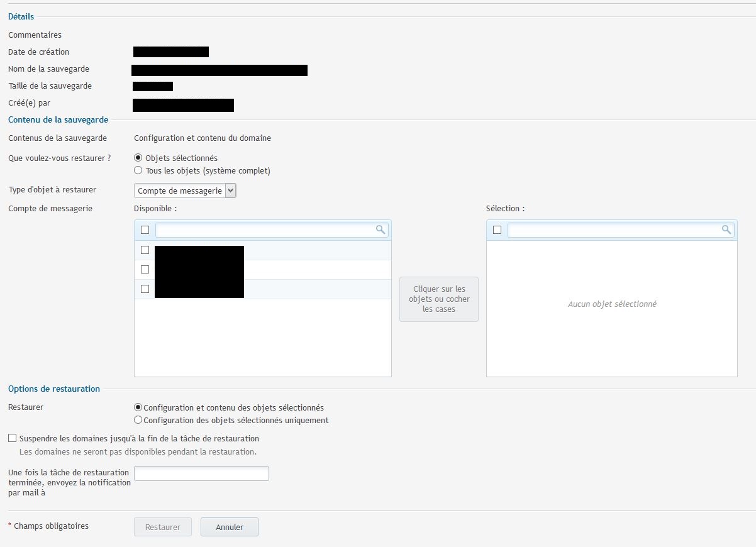Click the search magnifier in the Disponible list
Image resolution: width=756 pixels, height=547 pixels.
(x=380, y=229)
